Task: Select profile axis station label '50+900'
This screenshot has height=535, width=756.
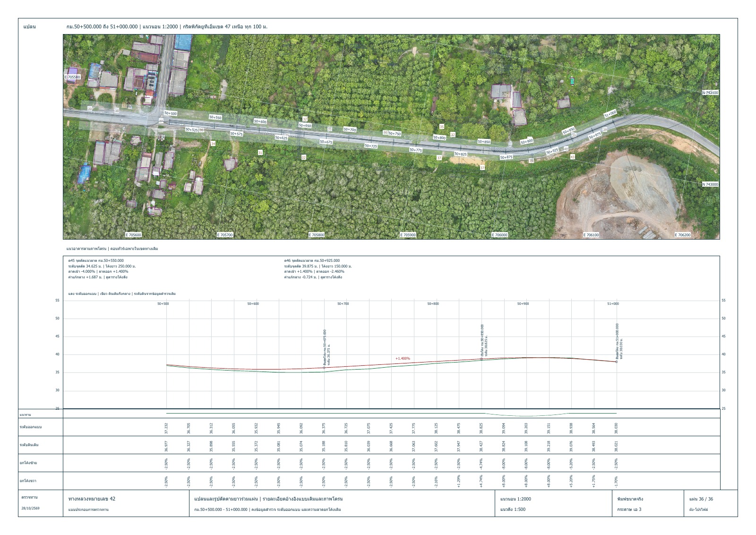Action: (523, 304)
